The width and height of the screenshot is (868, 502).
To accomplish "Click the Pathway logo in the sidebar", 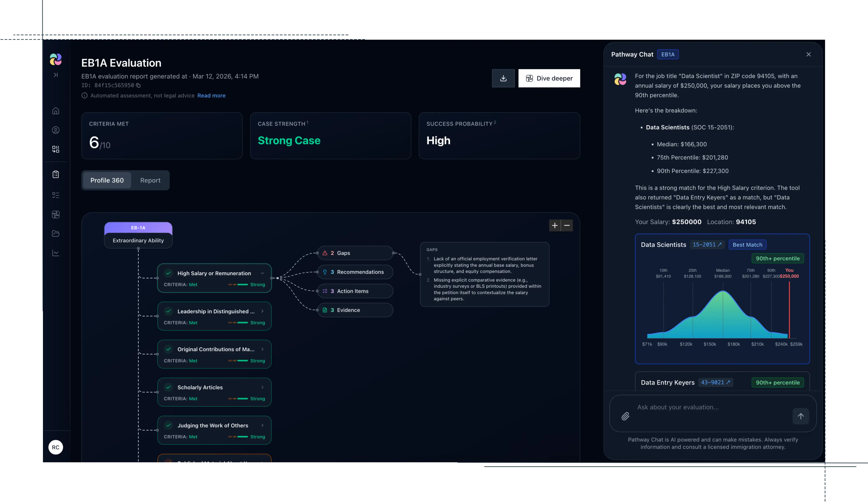I will coord(55,59).
